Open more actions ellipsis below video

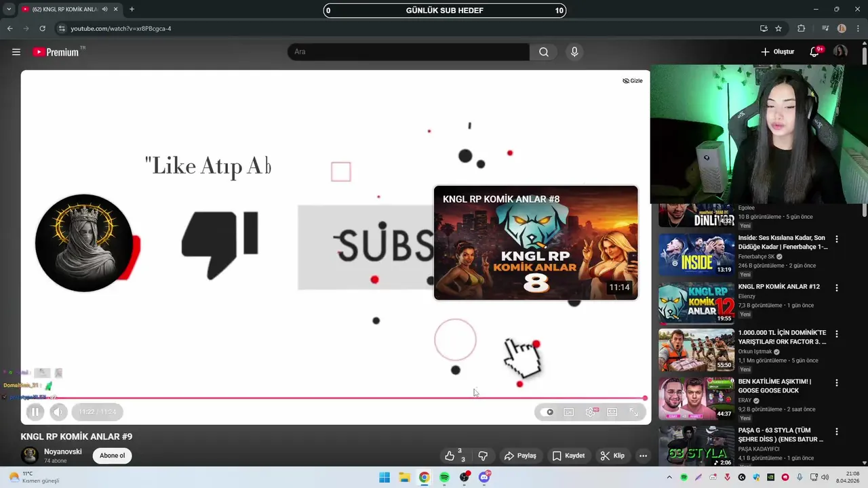643,455
